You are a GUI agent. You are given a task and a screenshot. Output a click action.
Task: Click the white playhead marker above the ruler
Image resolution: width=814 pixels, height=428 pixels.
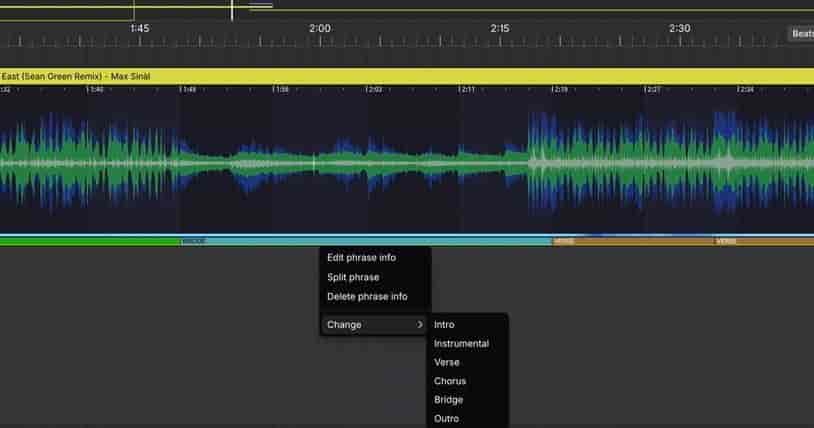click(x=232, y=10)
